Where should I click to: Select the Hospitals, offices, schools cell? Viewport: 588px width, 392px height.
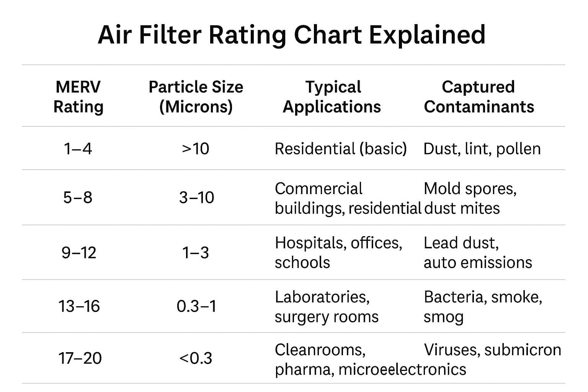pyautogui.click(x=338, y=253)
